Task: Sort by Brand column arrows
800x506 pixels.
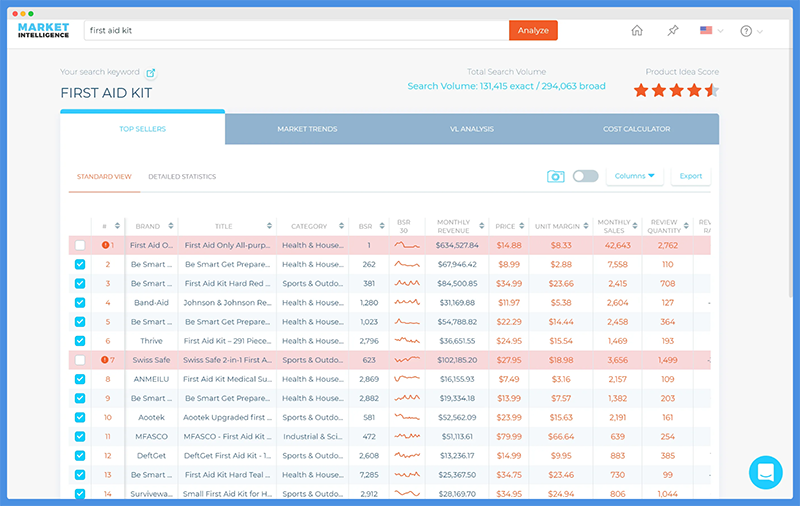Action: tap(171, 226)
